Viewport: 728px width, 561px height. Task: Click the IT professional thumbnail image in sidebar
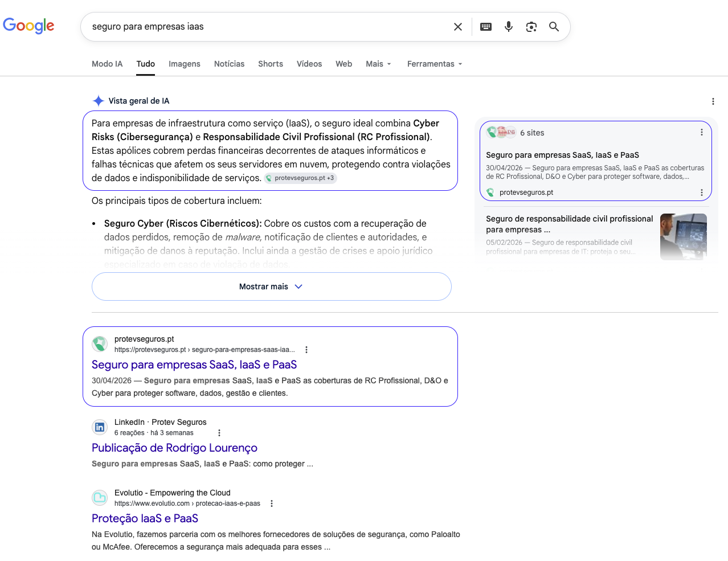(x=684, y=237)
